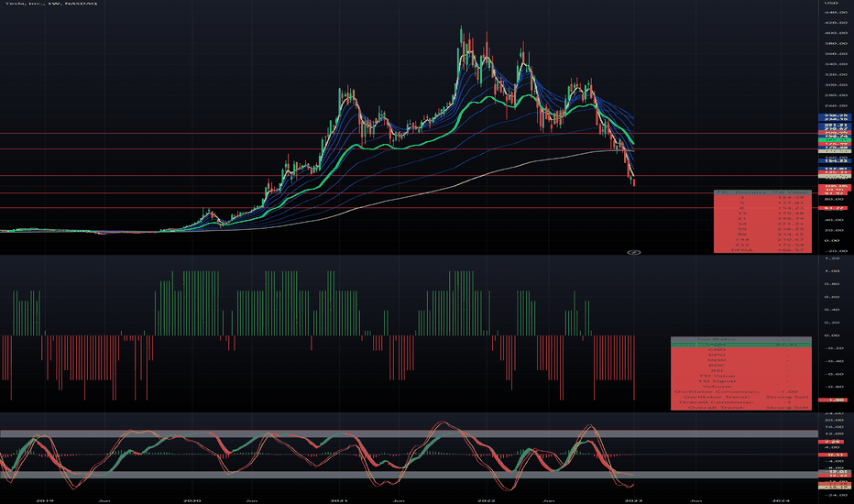Click the 440.00 price scale label
Screen dimensions: 854x504
point(835,13)
